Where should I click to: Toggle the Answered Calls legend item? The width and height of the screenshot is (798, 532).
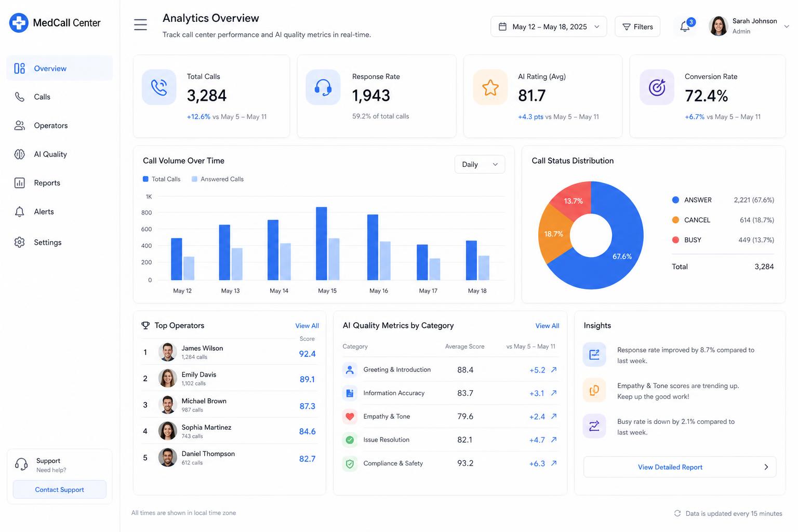pyautogui.click(x=218, y=179)
